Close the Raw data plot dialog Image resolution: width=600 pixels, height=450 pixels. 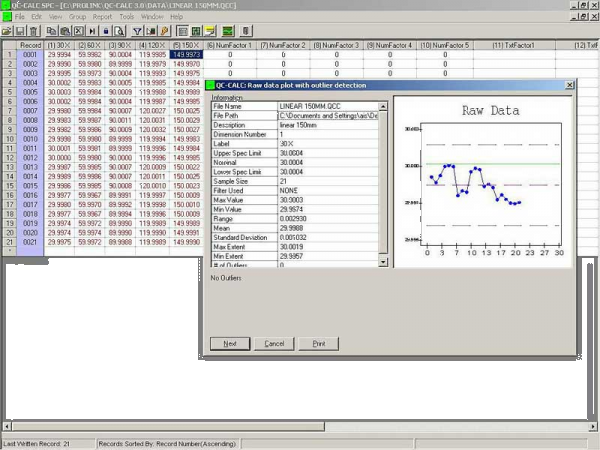coord(570,86)
